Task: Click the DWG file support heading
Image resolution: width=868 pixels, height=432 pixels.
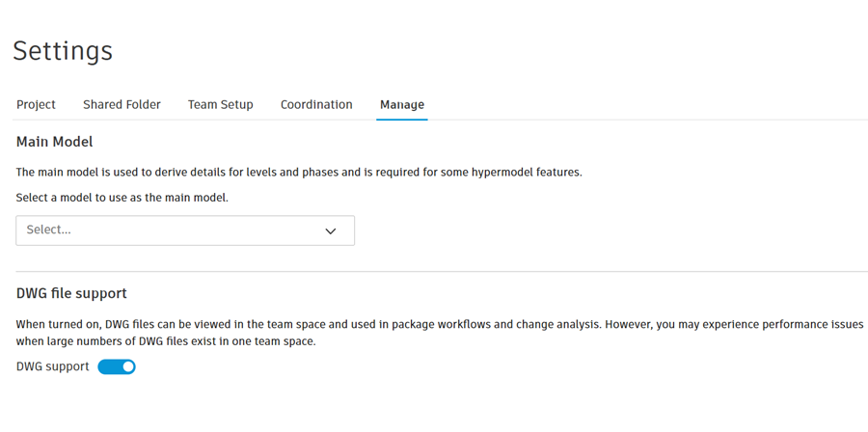Action: click(71, 293)
